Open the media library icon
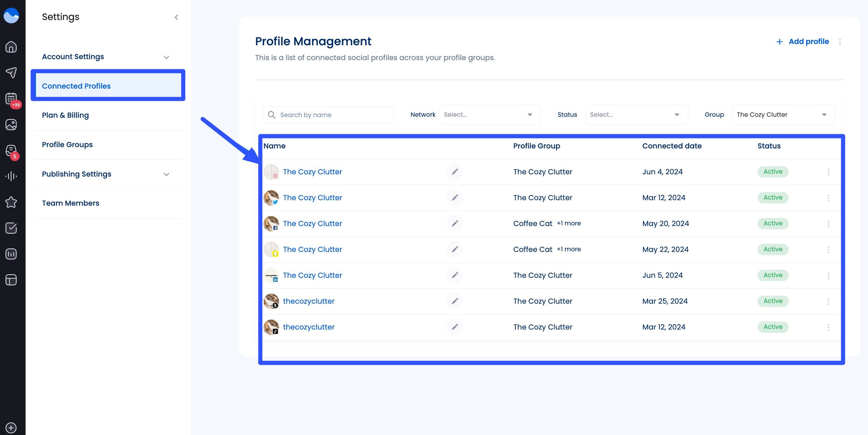The width and height of the screenshot is (868, 435). click(11, 125)
